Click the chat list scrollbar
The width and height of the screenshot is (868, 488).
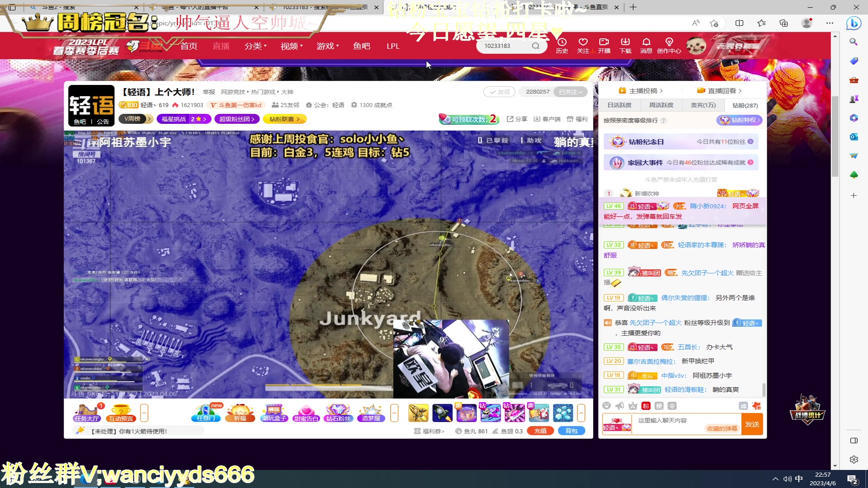[x=764, y=389]
